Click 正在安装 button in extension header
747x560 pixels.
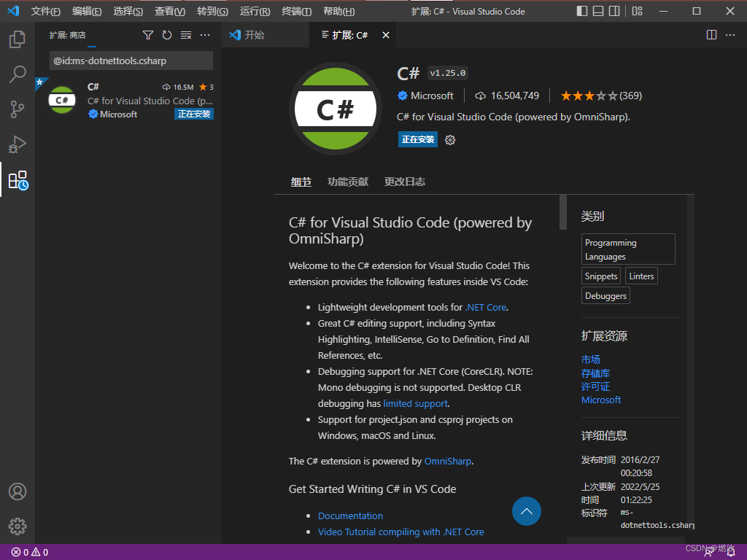point(418,139)
